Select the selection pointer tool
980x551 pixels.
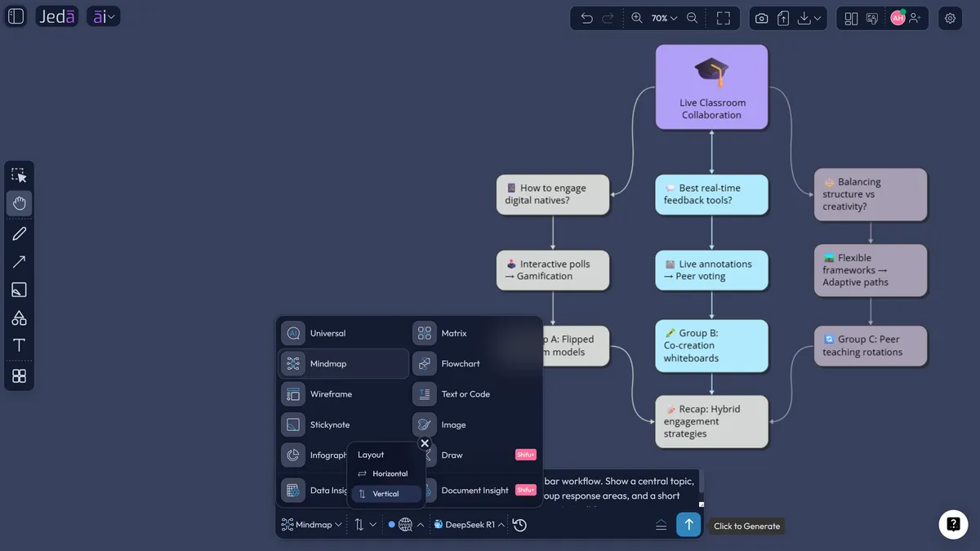pyautogui.click(x=19, y=176)
